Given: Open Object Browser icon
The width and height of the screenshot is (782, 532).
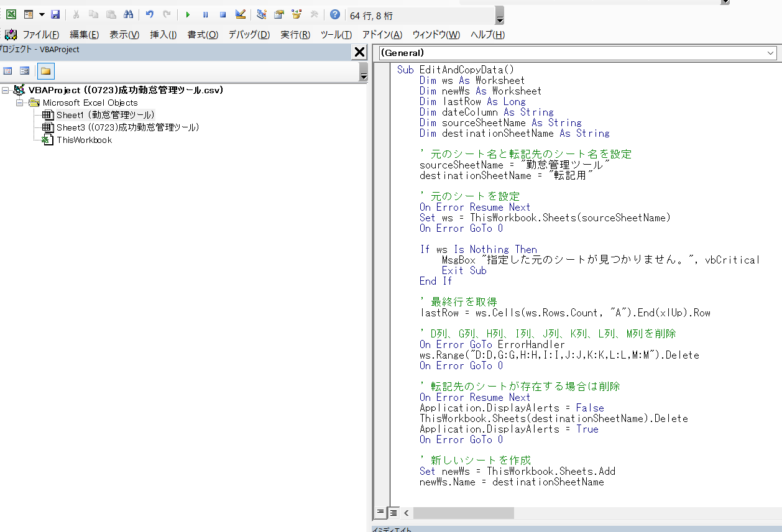Looking at the screenshot, I should (297, 14).
